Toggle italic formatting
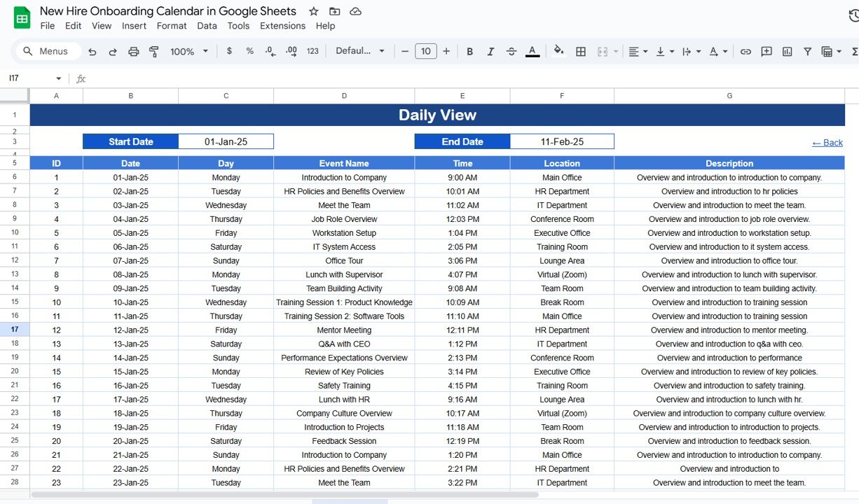This screenshot has width=859, height=504. pos(490,51)
